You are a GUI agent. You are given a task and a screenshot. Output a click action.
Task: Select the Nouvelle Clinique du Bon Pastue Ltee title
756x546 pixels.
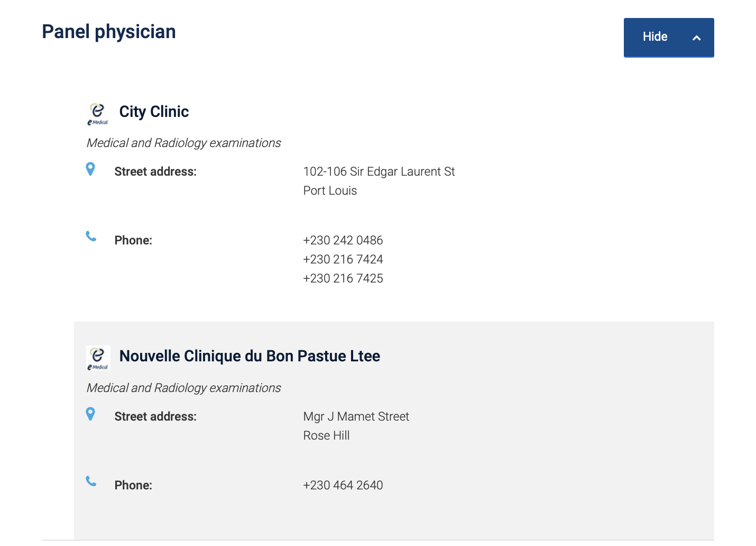click(x=250, y=356)
